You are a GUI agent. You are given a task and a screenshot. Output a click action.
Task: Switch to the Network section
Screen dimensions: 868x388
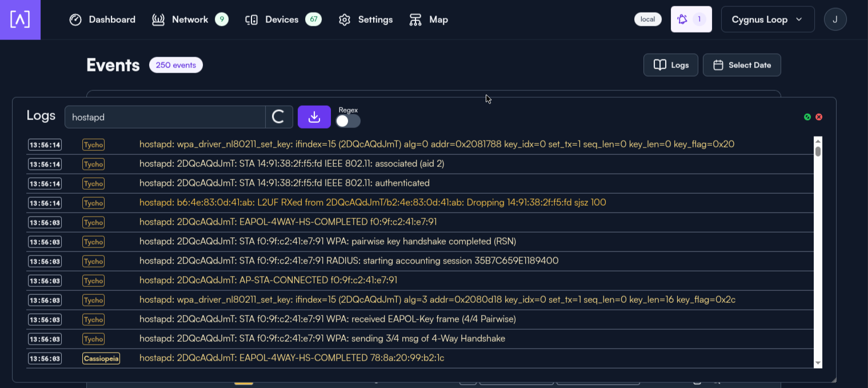(189, 19)
